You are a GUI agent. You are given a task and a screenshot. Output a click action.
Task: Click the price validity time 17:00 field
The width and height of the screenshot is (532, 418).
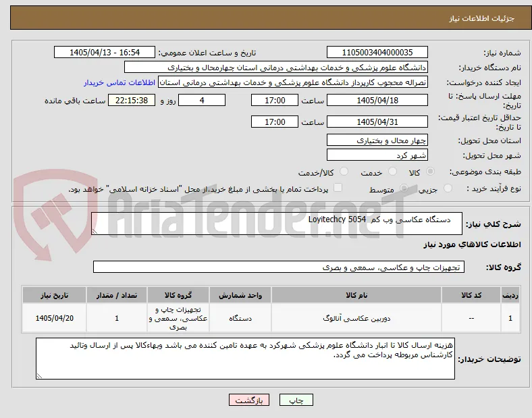[275, 122]
